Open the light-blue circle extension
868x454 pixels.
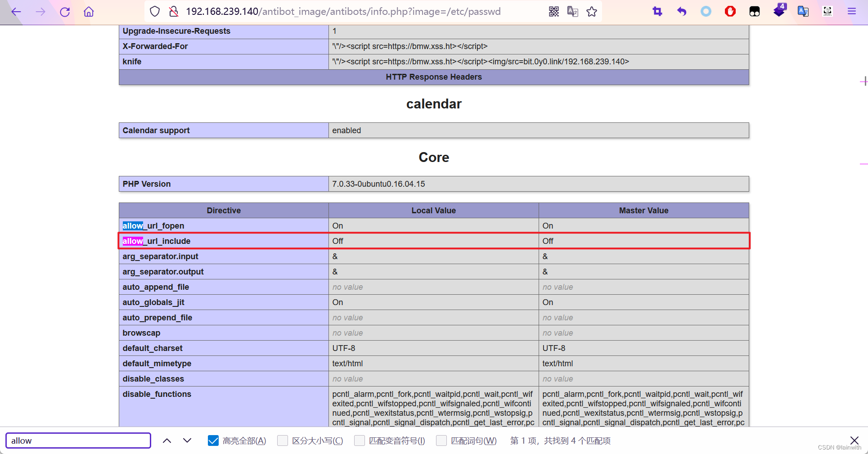coord(706,12)
